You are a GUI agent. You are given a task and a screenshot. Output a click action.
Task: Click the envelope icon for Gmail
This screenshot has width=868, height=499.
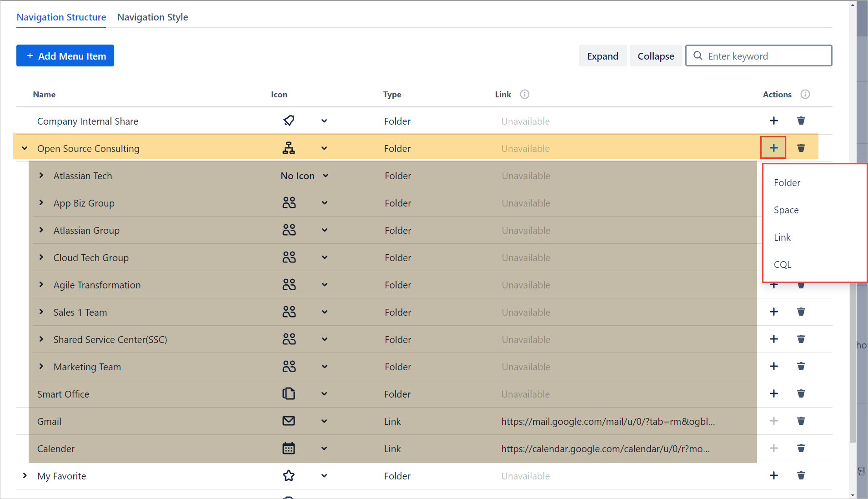coord(289,421)
